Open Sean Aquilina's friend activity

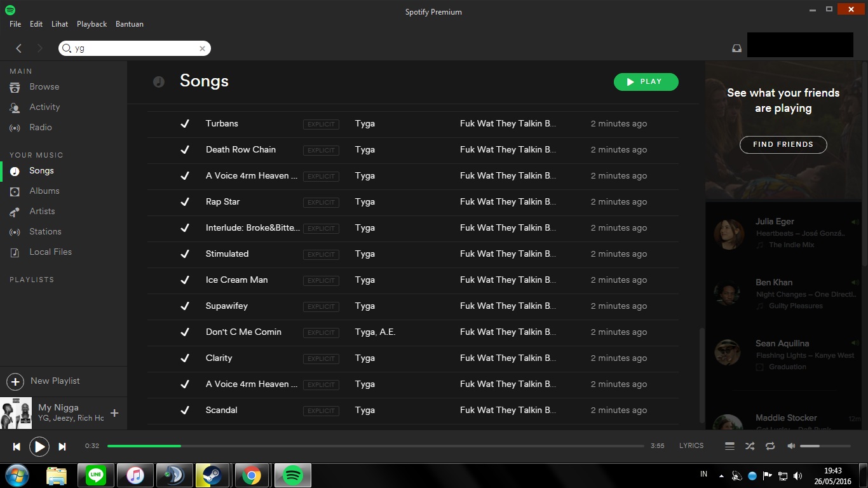point(783,355)
